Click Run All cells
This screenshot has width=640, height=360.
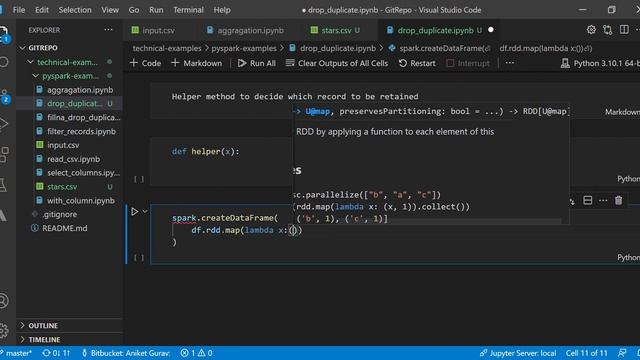257,63
